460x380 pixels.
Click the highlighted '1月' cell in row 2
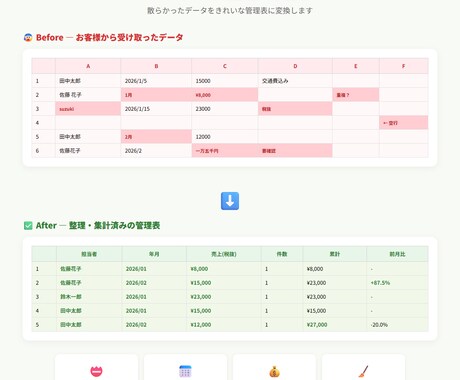(156, 95)
